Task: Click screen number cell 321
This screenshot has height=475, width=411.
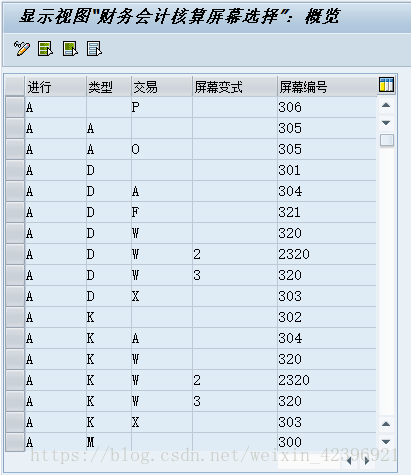Action: point(327,212)
